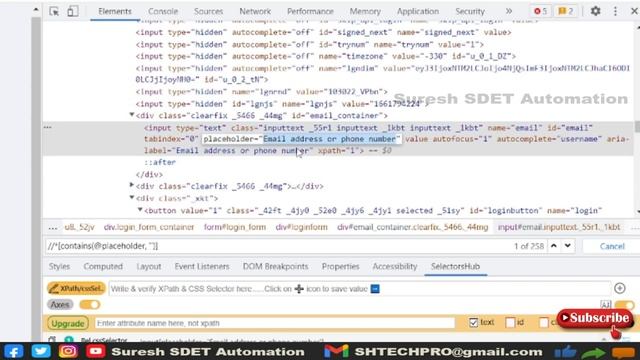Click the XPath/cssSel pencil button
This screenshot has height=360, width=640.
pos(76,289)
